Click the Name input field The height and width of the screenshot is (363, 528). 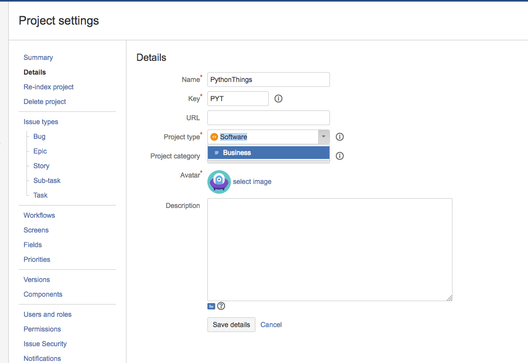pos(268,79)
